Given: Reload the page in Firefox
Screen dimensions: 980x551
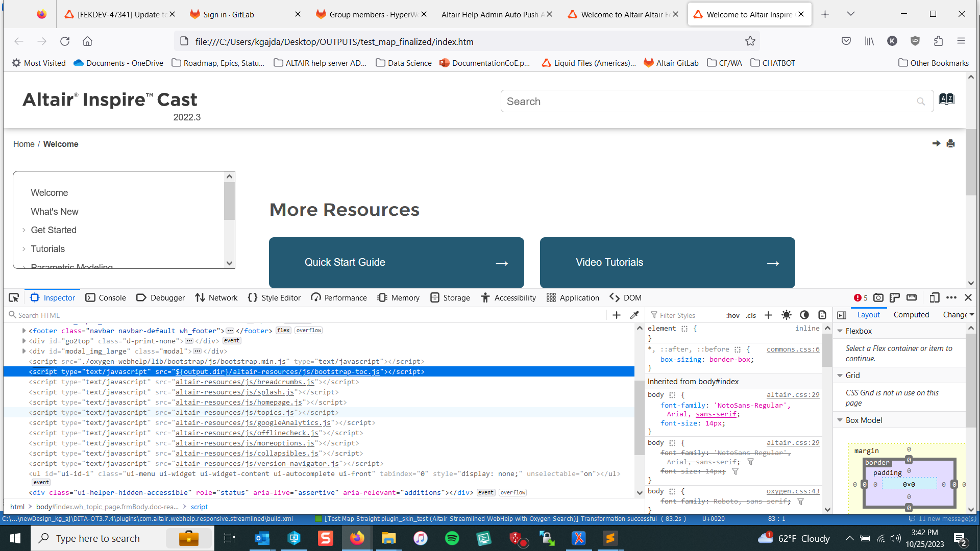Looking at the screenshot, I should tap(65, 41).
